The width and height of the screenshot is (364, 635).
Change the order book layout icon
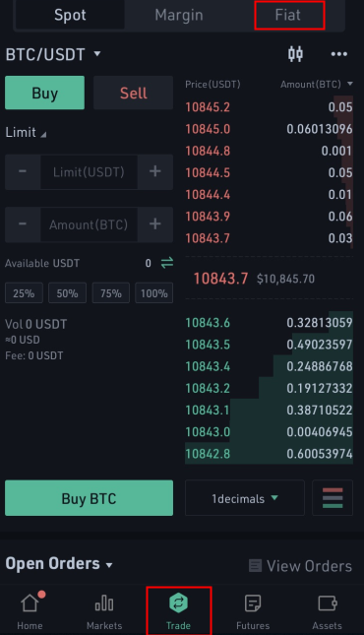tap(333, 498)
